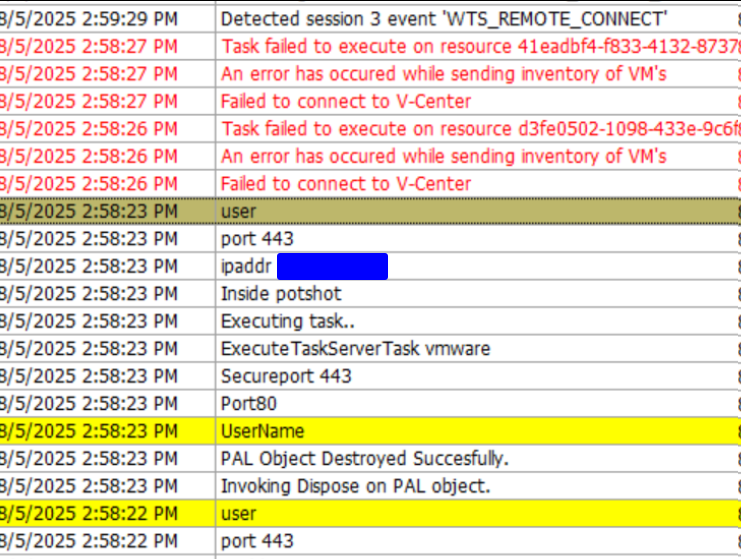
Task: Click 'Invoking Dispose on PAL object.' row
Action: click(355, 486)
